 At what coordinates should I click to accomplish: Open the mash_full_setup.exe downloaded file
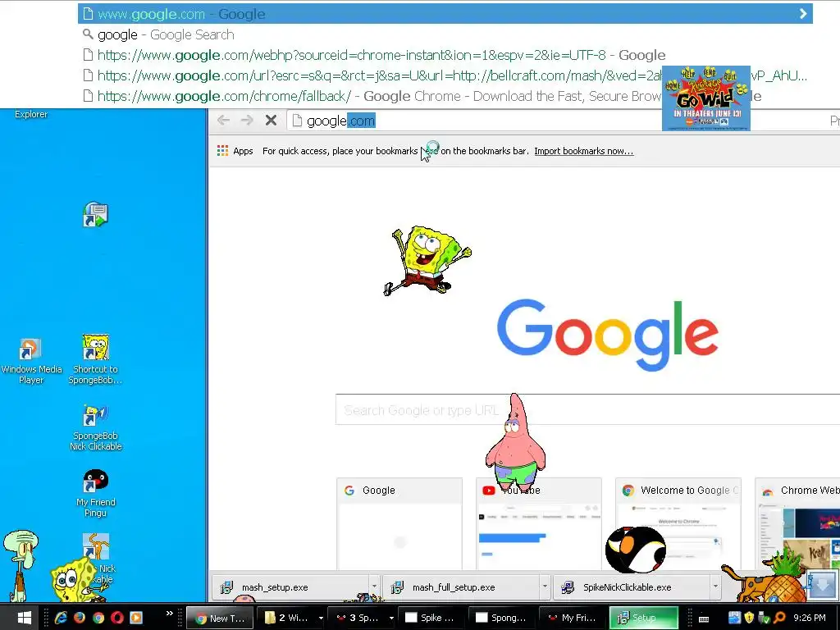pos(461,587)
